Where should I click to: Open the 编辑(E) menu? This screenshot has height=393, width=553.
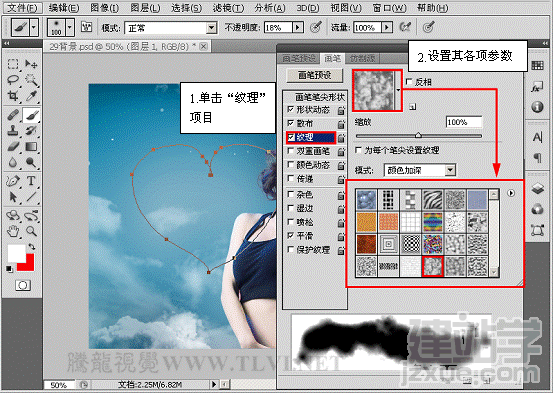pyautogui.click(x=64, y=8)
